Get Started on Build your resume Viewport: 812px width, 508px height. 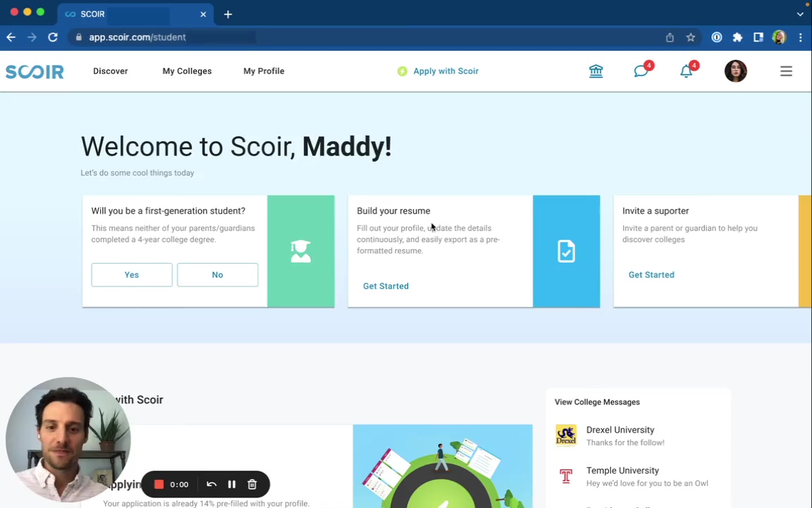pyautogui.click(x=386, y=286)
